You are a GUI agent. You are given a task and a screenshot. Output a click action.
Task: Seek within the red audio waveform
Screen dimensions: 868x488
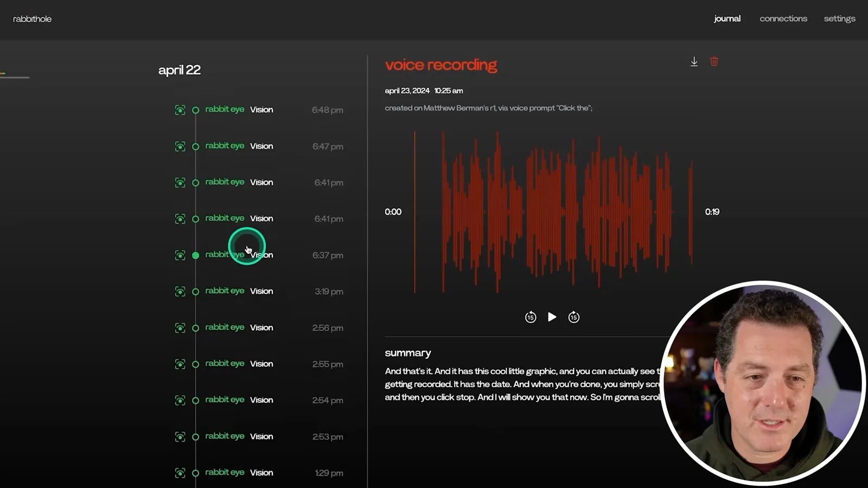pos(553,212)
